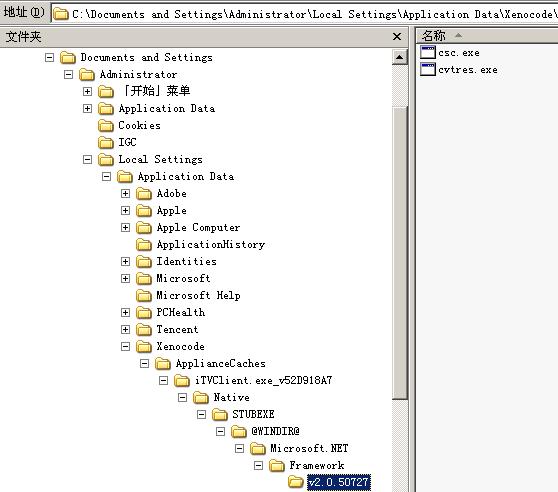Expand the Adobe folder node
Screen dimensions: 558x492
(x=125, y=193)
